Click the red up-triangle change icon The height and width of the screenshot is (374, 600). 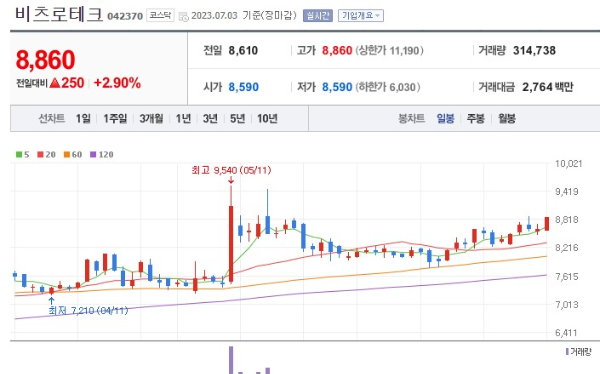point(55,83)
